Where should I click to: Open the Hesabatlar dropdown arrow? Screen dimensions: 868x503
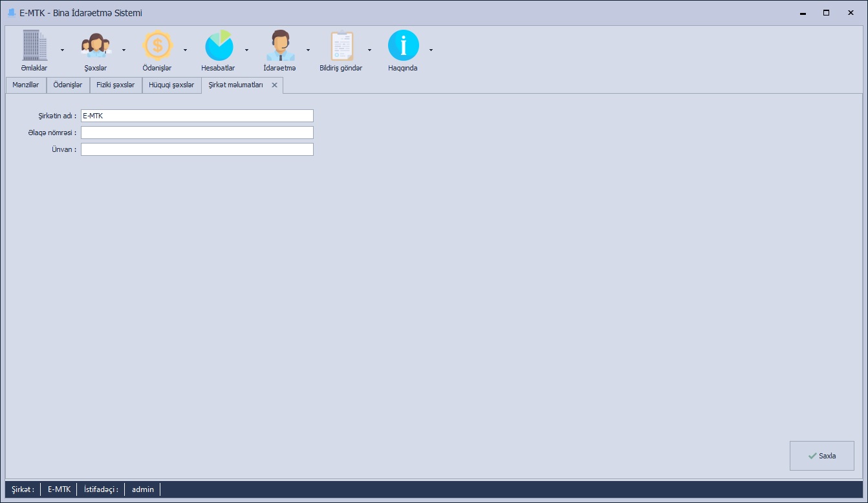click(246, 50)
